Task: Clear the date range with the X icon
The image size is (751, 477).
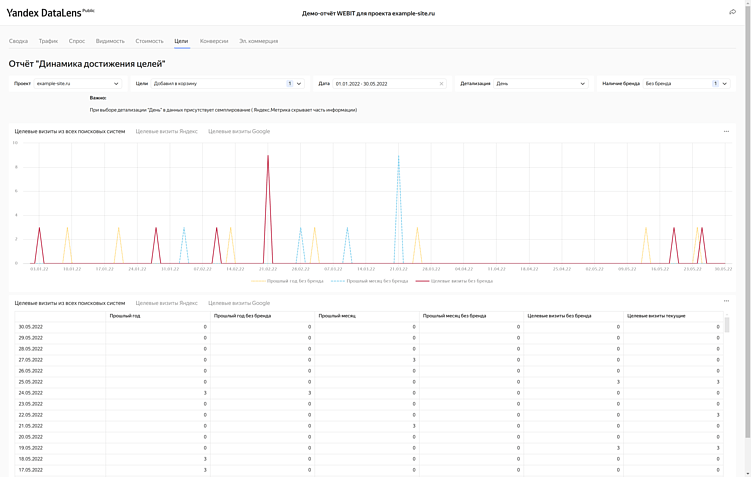Action: [x=441, y=84]
